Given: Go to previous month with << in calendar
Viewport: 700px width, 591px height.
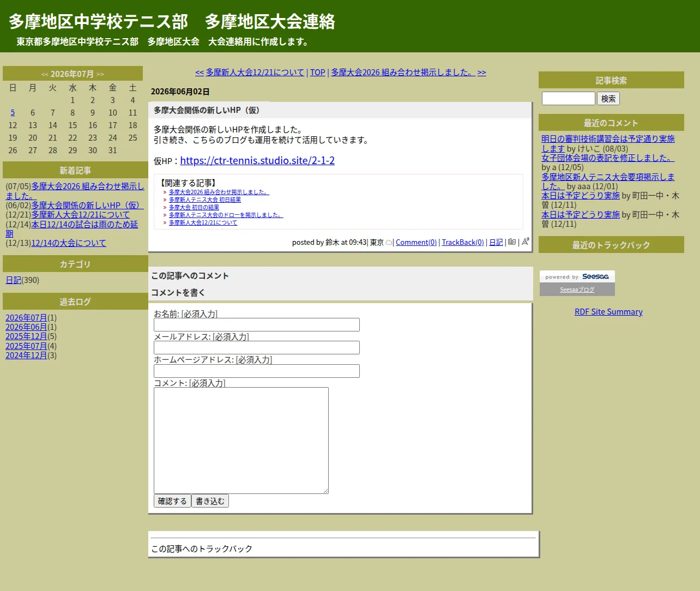Looking at the screenshot, I should (x=45, y=74).
